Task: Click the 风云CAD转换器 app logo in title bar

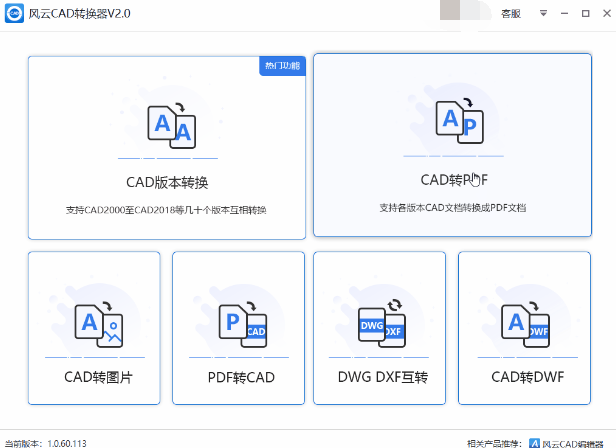Action: [14, 13]
